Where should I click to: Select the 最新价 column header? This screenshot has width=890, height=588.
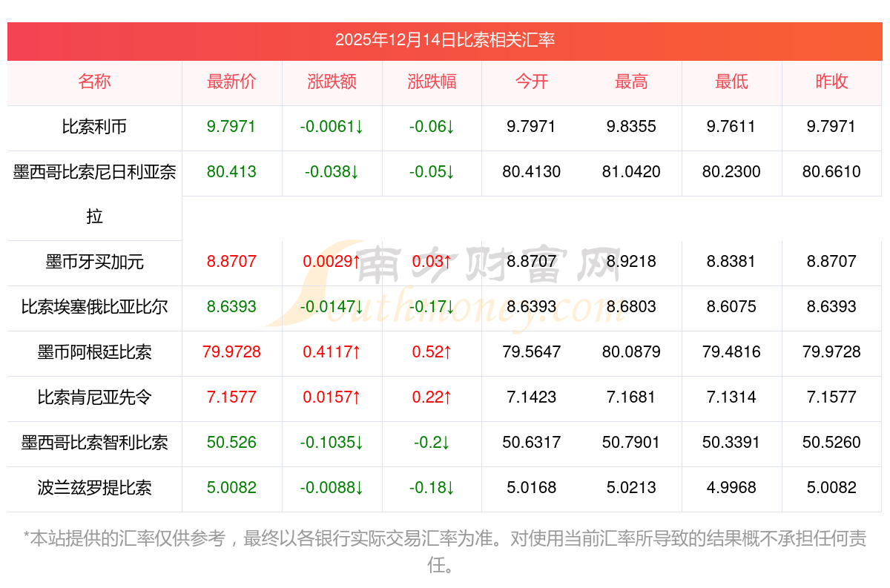(x=231, y=82)
